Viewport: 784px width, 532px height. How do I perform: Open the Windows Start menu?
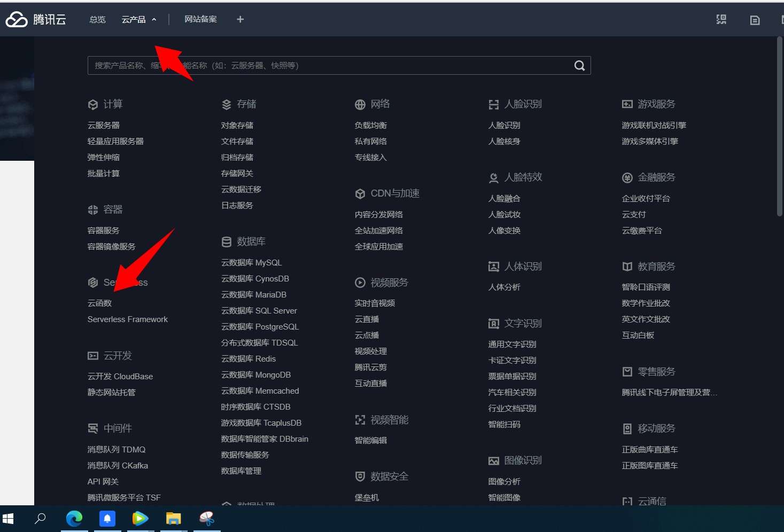[8, 518]
